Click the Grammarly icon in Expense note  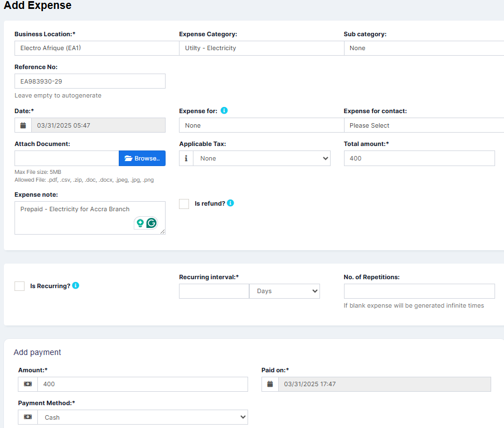coord(152,223)
